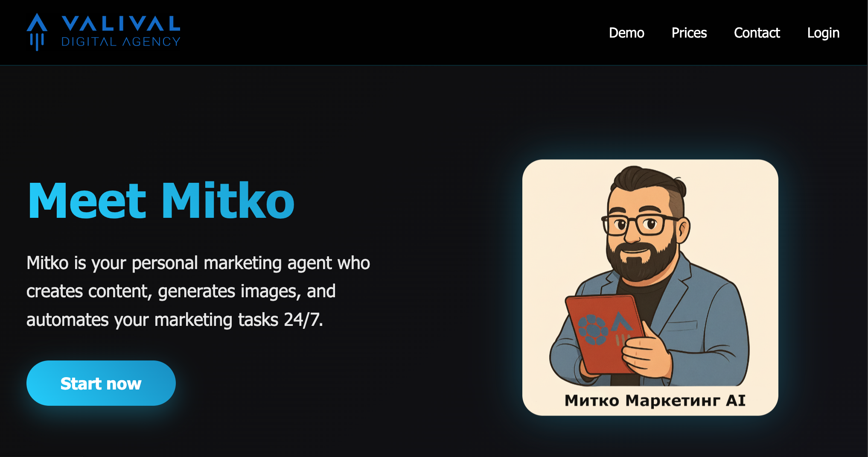This screenshot has height=457, width=868.
Task: Open the Contact navigation link
Action: [x=757, y=33]
